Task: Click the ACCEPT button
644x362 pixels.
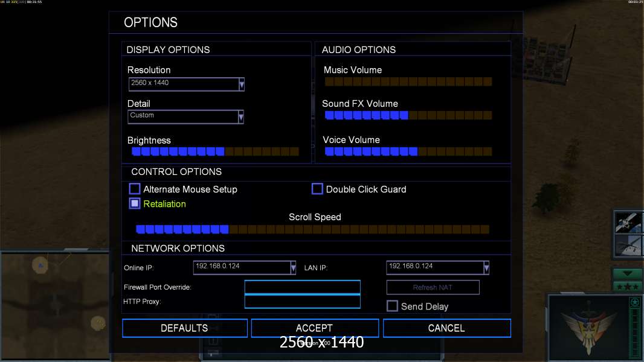Action: coord(315,328)
